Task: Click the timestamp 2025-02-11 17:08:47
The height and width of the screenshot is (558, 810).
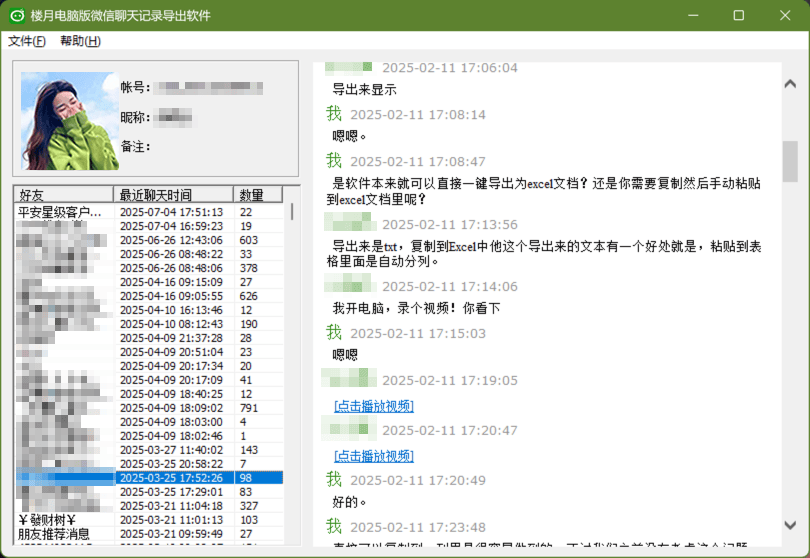Action: pyautogui.click(x=418, y=162)
